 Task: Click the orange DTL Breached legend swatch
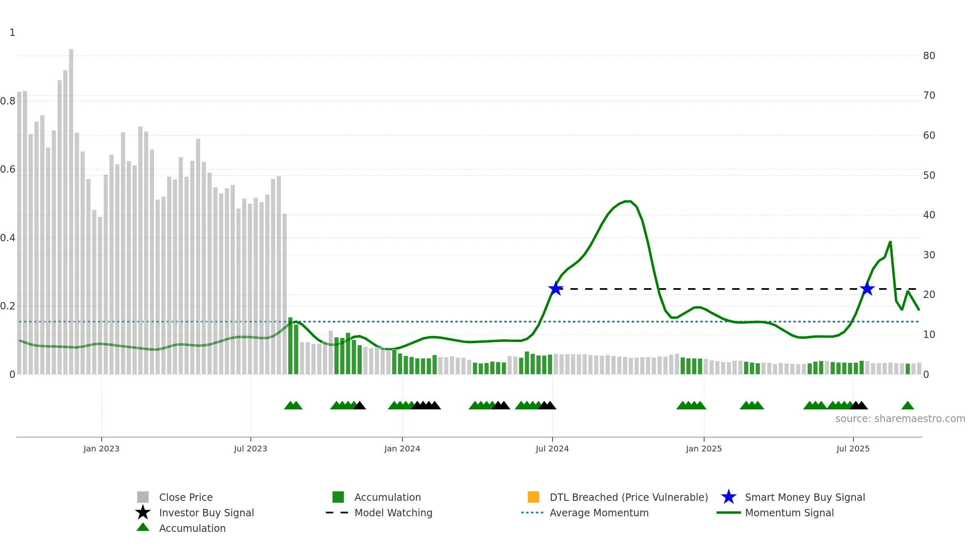pyautogui.click(x=533, y=497)
